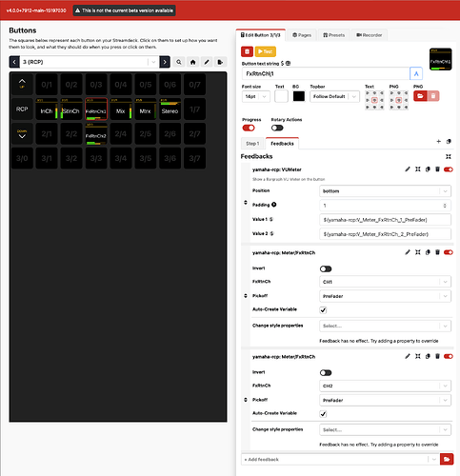Expand the Topbar Follow Default dropdown
Screen dimensions: 460x476
click(x=334, y=96)
